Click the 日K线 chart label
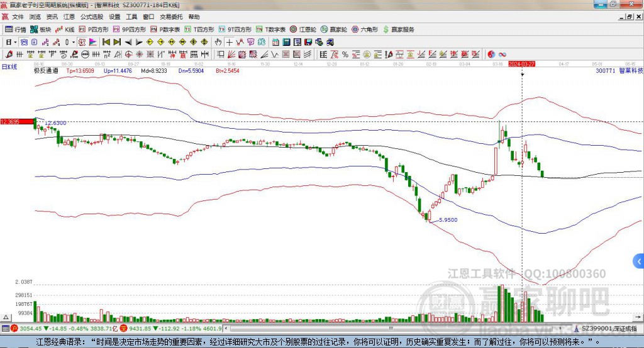Image resolution: width=644 pixels, height=348 pixels. [x=9, y=67]
